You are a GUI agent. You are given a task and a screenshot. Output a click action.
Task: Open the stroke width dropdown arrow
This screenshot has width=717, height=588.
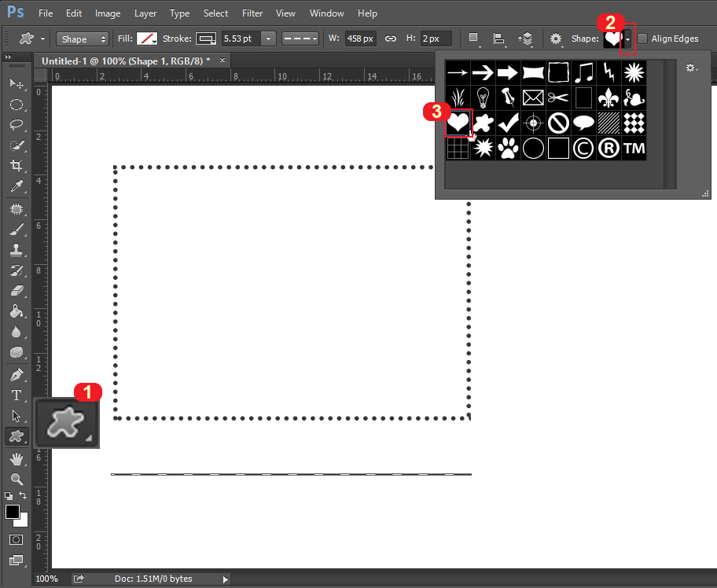[268, 39]
